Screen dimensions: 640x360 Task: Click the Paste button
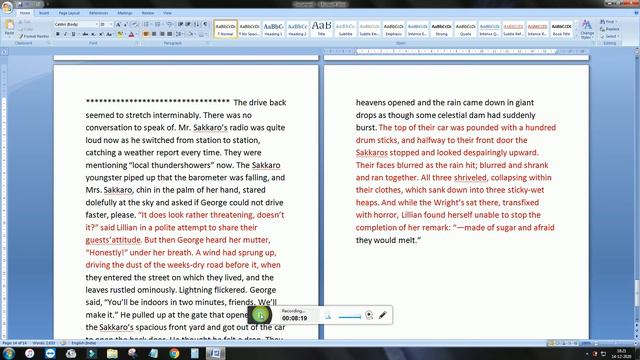pos(9,29)
